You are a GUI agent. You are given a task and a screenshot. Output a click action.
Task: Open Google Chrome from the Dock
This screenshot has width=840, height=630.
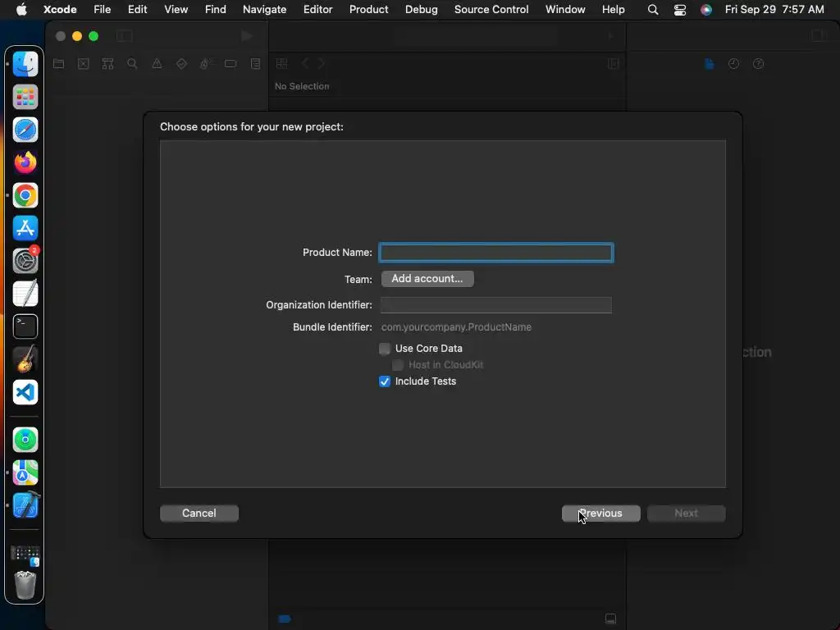[25, 195]
